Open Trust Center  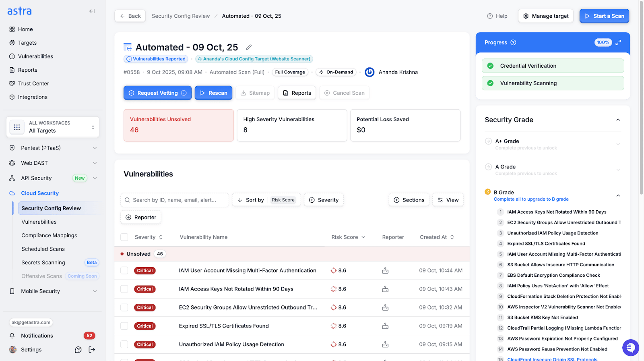click(33, 83)
